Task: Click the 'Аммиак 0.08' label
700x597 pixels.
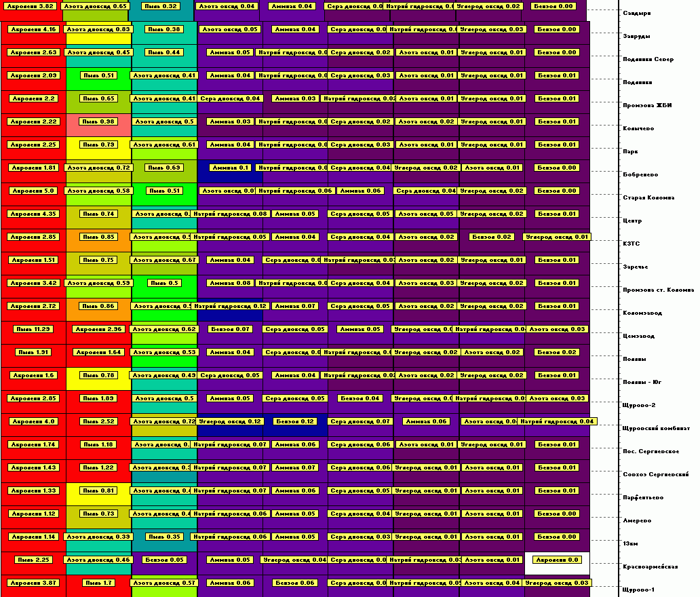Action: coord(231,283)
